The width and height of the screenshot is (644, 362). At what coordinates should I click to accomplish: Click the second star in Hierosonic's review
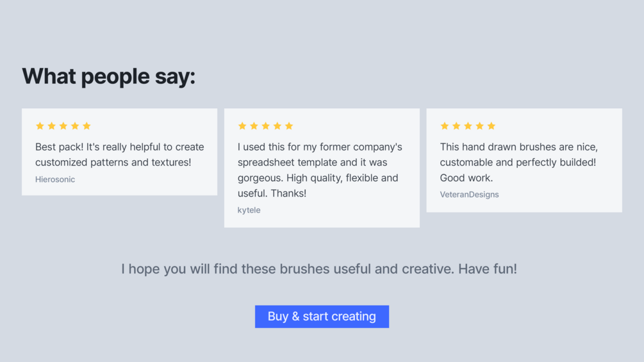click(51, 126)
